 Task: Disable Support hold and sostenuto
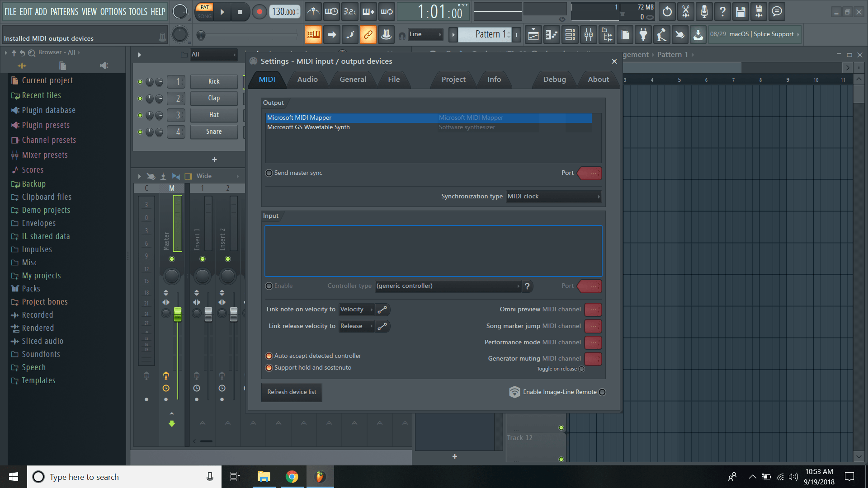[x=269, y=367]
